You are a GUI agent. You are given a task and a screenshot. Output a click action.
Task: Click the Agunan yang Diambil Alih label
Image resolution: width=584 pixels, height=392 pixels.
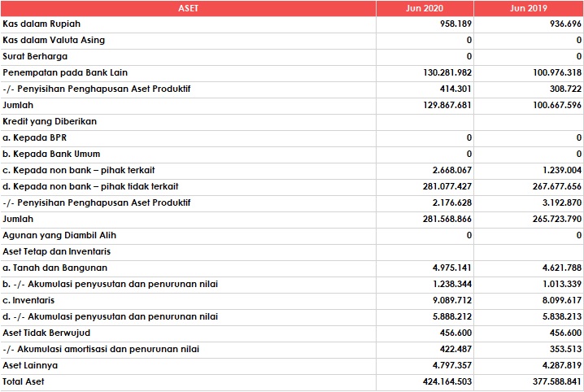(59, 235)
